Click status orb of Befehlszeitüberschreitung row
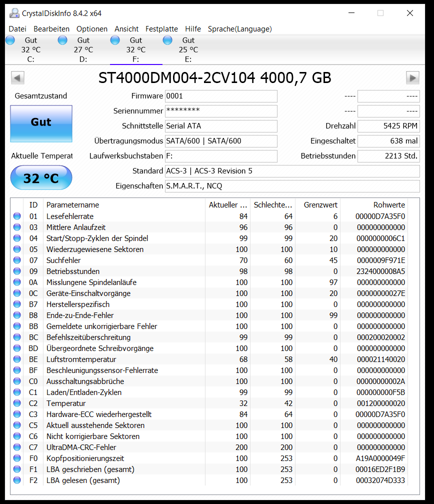The image size is (434, 504). click(x=17, y=337)
